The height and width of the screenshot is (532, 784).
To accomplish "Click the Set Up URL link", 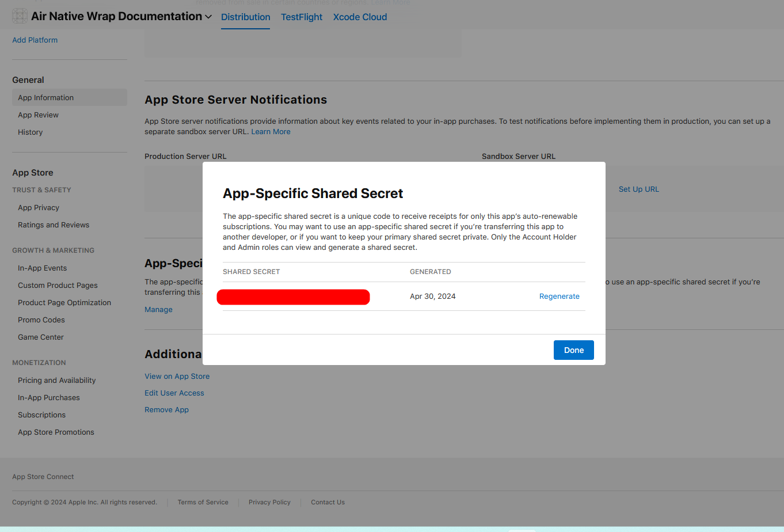I will (x=639, y=189).
